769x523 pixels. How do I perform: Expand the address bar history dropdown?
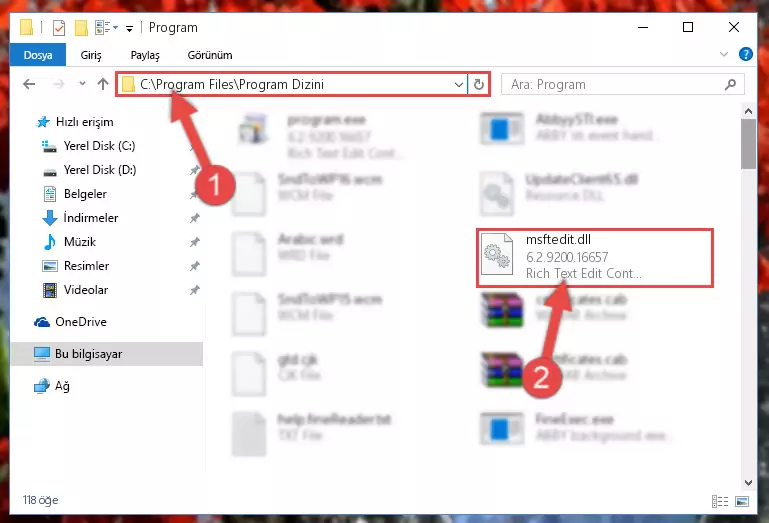coord(459,84)
